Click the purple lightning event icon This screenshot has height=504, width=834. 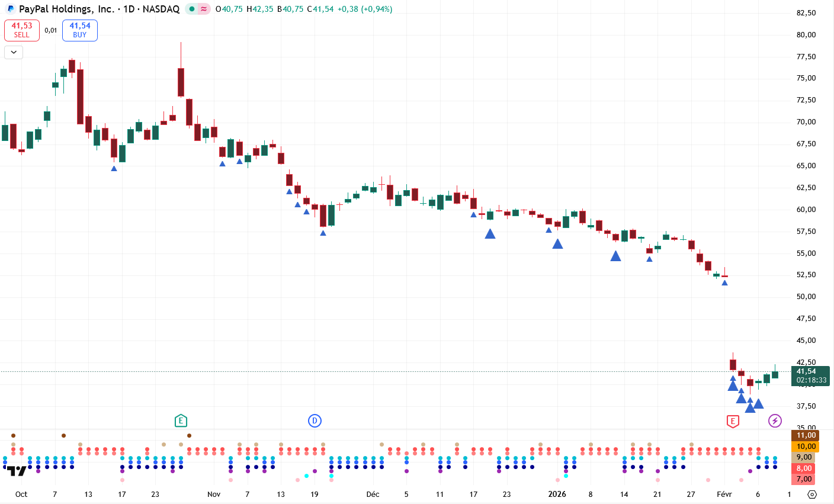[x=775, y=421]
